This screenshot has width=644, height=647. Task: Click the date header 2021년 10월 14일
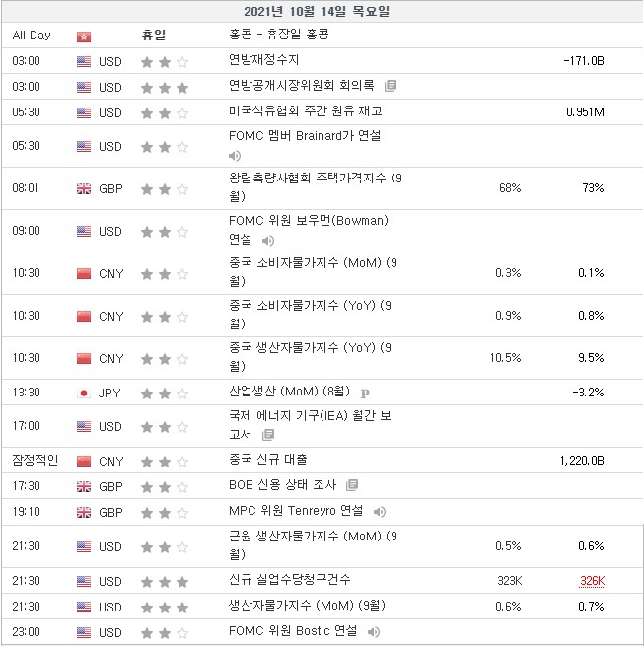(x=322, y=12)
